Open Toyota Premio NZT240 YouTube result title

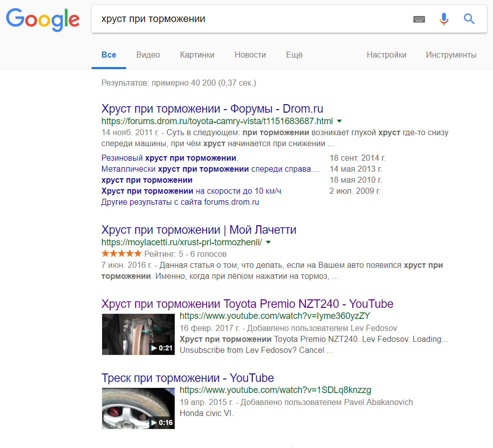pyautogui.click(x=247, y=304)
